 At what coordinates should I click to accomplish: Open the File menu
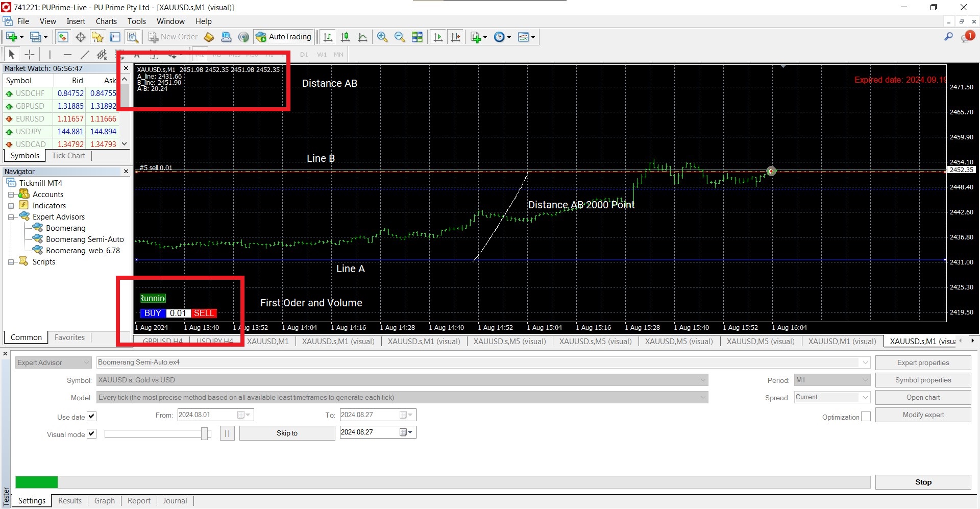(x=23, y=21)
